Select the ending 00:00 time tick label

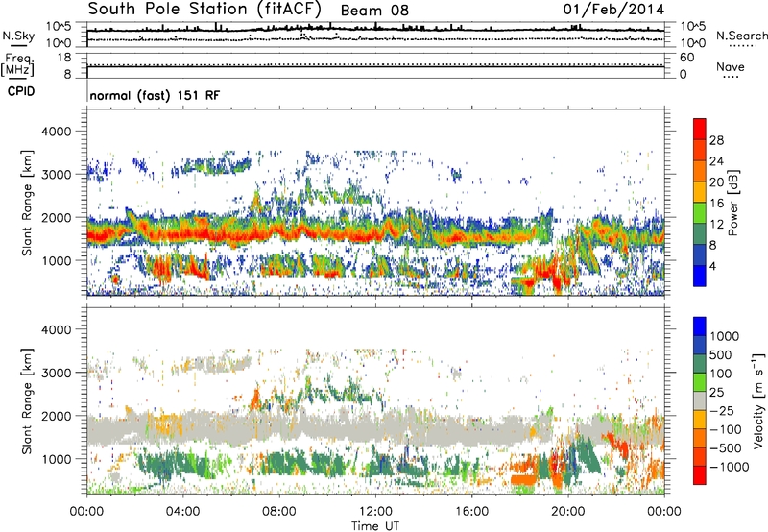[x=663, y=512]
